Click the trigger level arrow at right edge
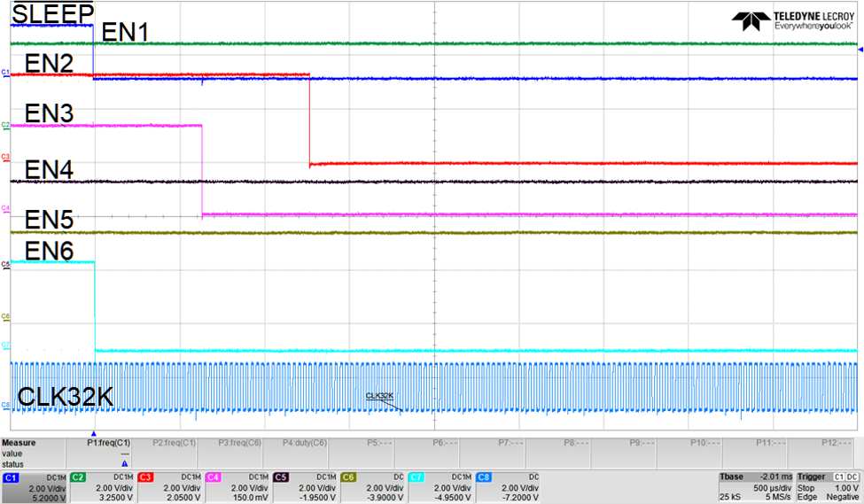 (860, 52)
